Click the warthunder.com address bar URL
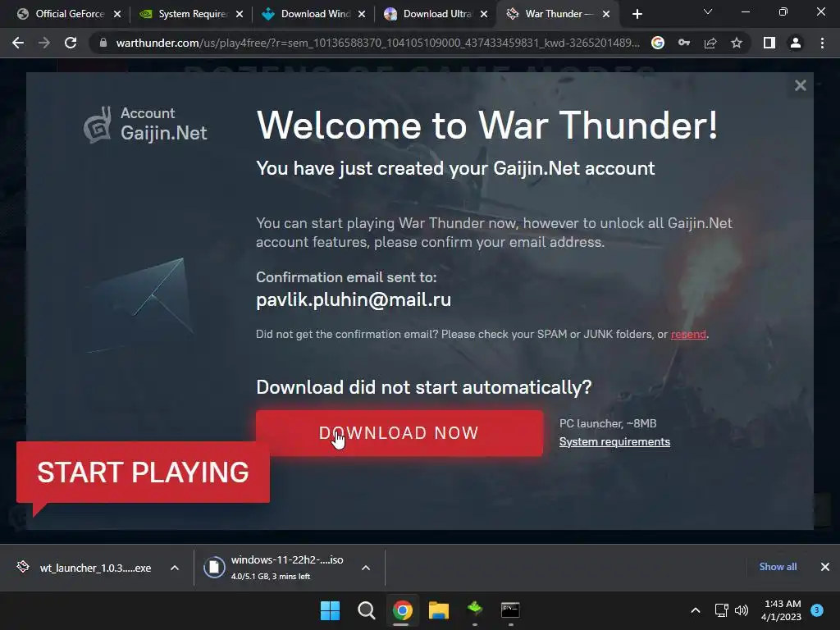 click(x=377, y=43)
